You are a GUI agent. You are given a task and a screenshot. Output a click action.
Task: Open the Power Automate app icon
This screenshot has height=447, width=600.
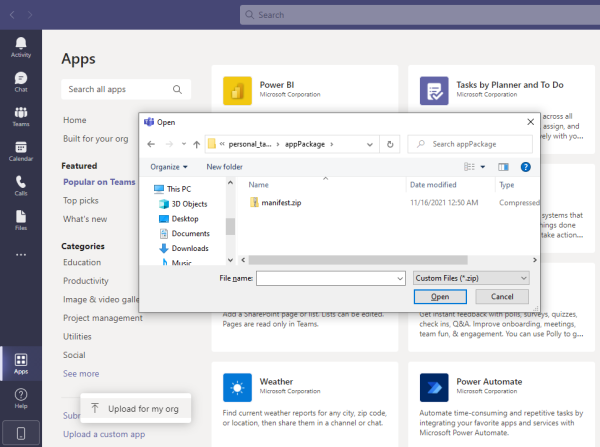coord(434,387)
